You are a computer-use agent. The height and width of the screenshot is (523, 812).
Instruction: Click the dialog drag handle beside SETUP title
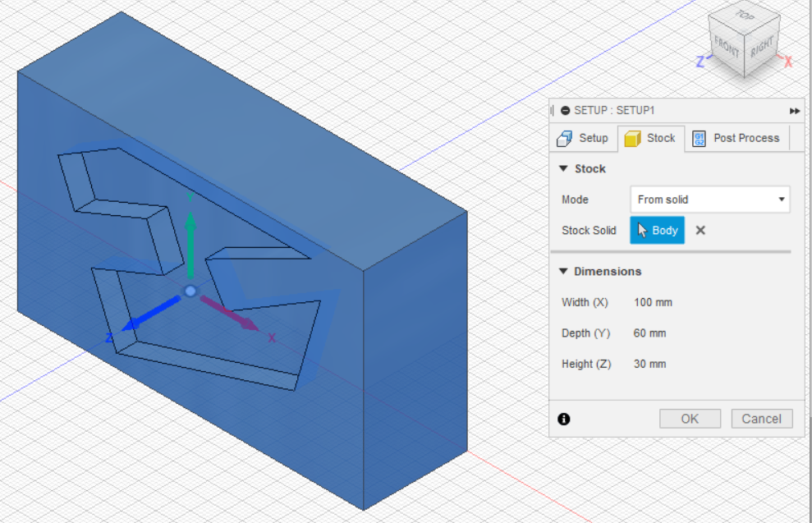tap(553, 110)
